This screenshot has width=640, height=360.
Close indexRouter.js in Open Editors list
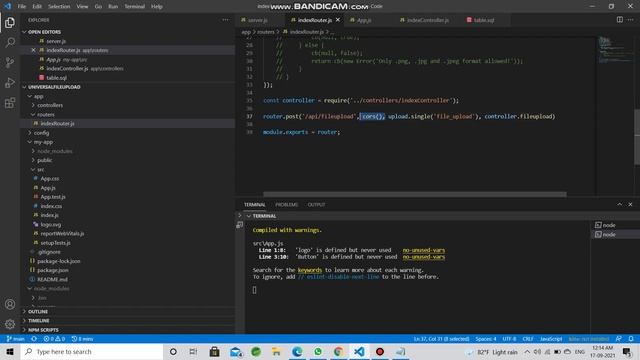[33, 50]
